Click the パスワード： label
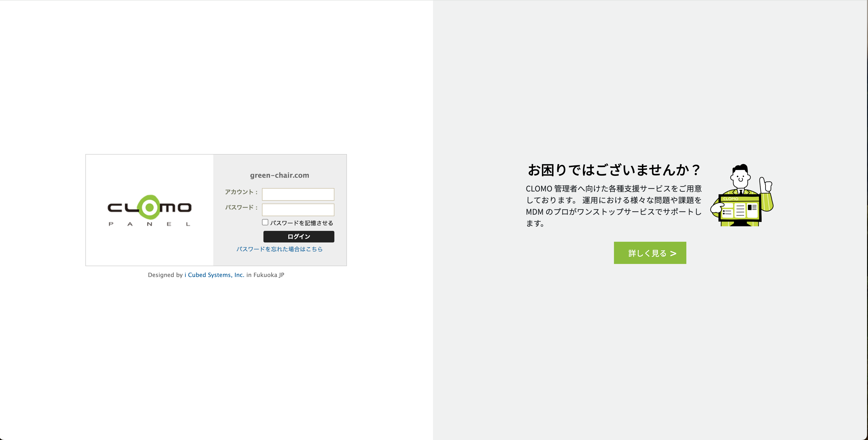 coord(241,207)
